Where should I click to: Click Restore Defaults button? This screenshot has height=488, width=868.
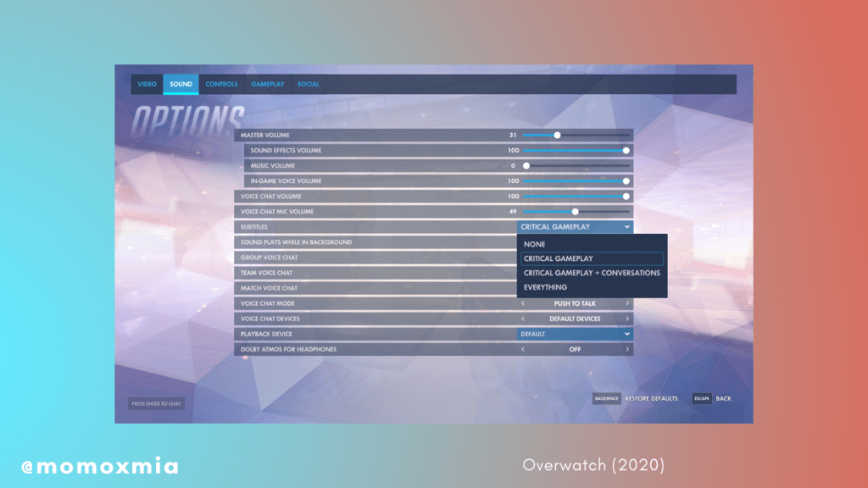click(650, 398)
